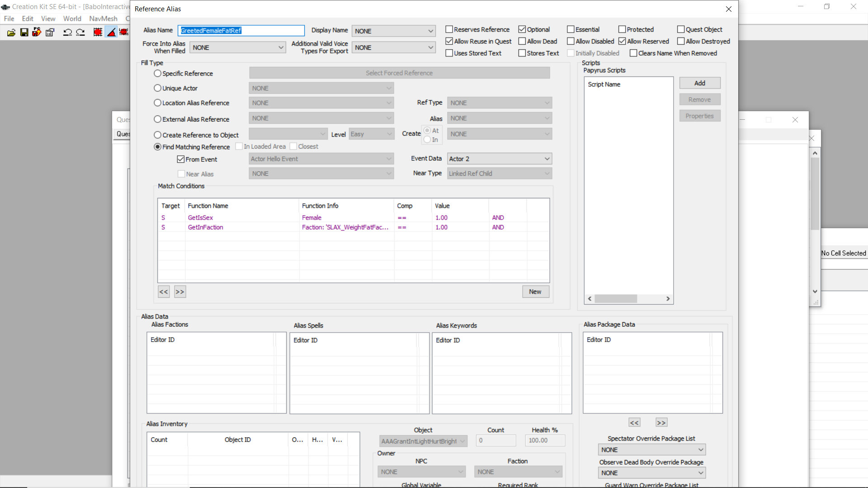Click Alias Package Data >> button
The width and height of the screenshot is (868, 488).
(661, 422)
